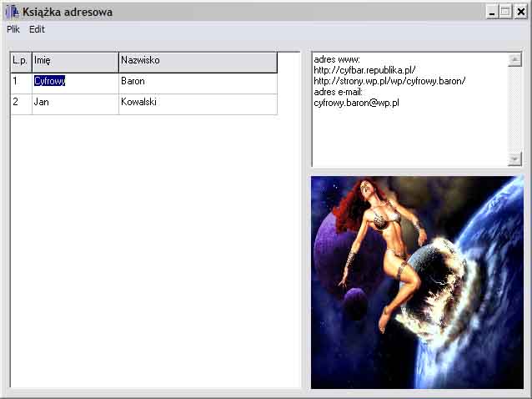Click the strony.wp.pl URL line
Screen dimensions: 532x399
coord(389,81)
